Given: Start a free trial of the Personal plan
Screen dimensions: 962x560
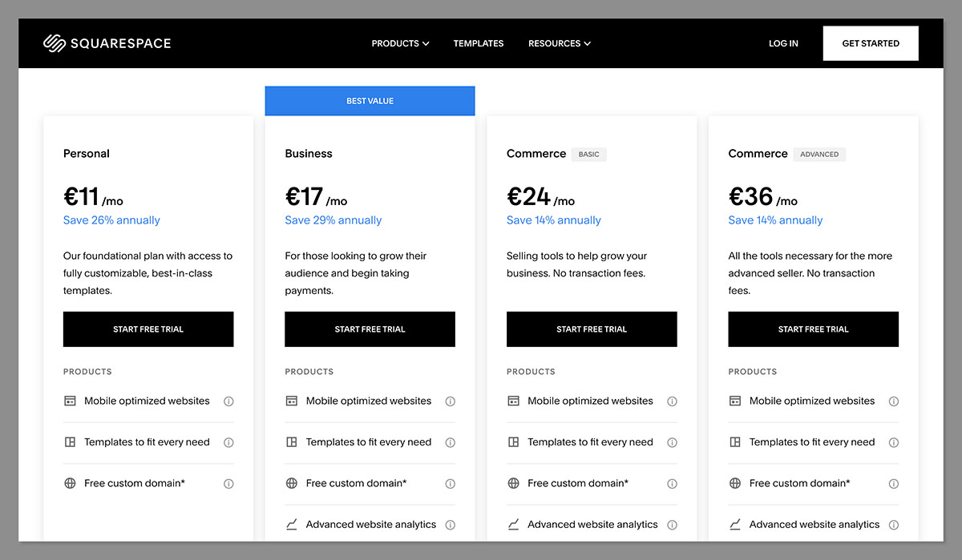Looking at the screenshot, I should (148, 328).
